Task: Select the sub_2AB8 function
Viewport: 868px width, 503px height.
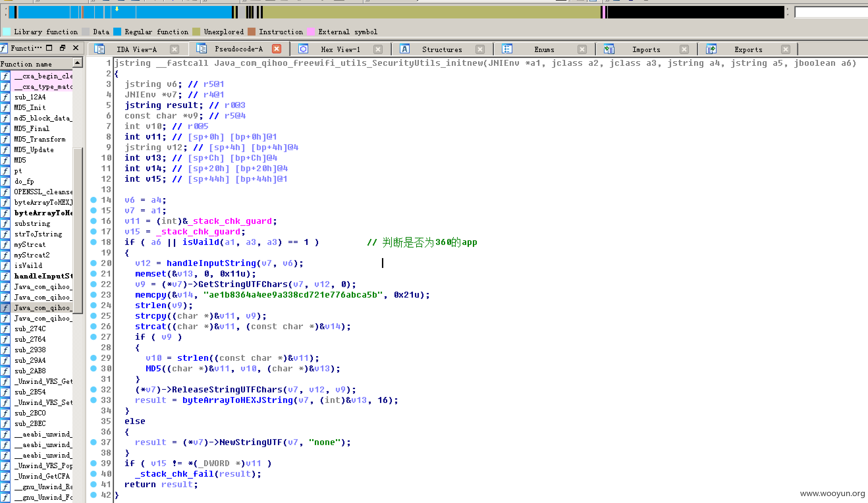Action: click(x=30, y=371)
